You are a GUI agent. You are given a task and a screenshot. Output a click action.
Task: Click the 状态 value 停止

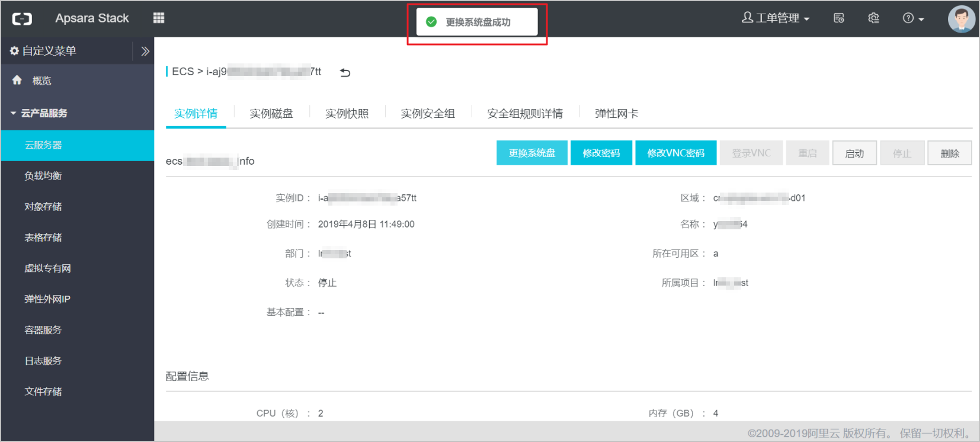point(327,283)
